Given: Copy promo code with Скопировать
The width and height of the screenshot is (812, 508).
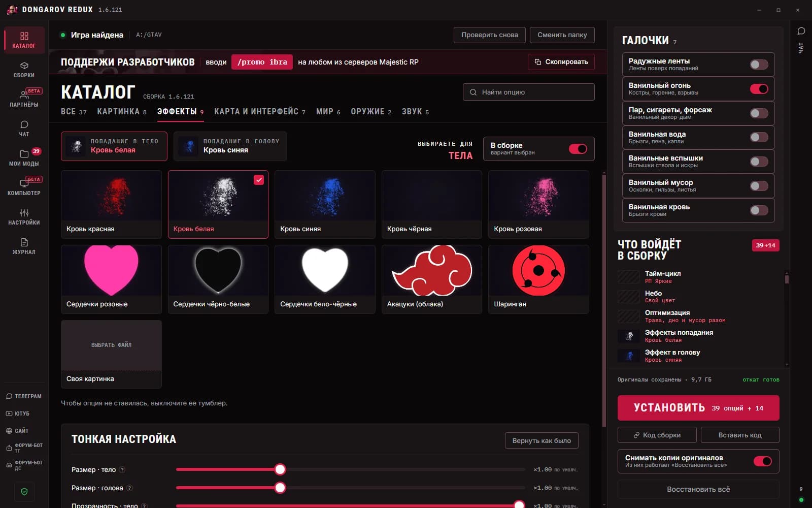Looking at the screenshot, I should click(x=561, y=62).
